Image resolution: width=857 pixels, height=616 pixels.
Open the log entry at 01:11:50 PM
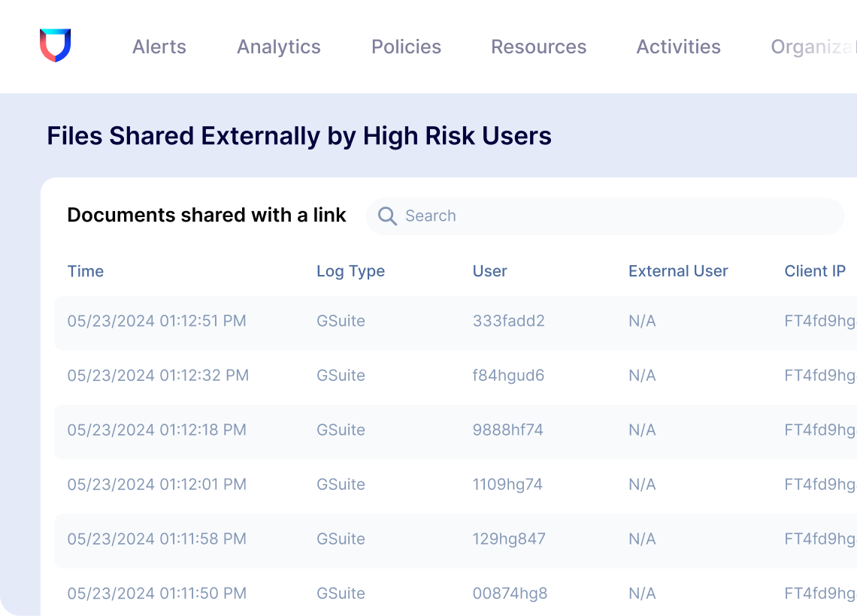pos(157,593)
